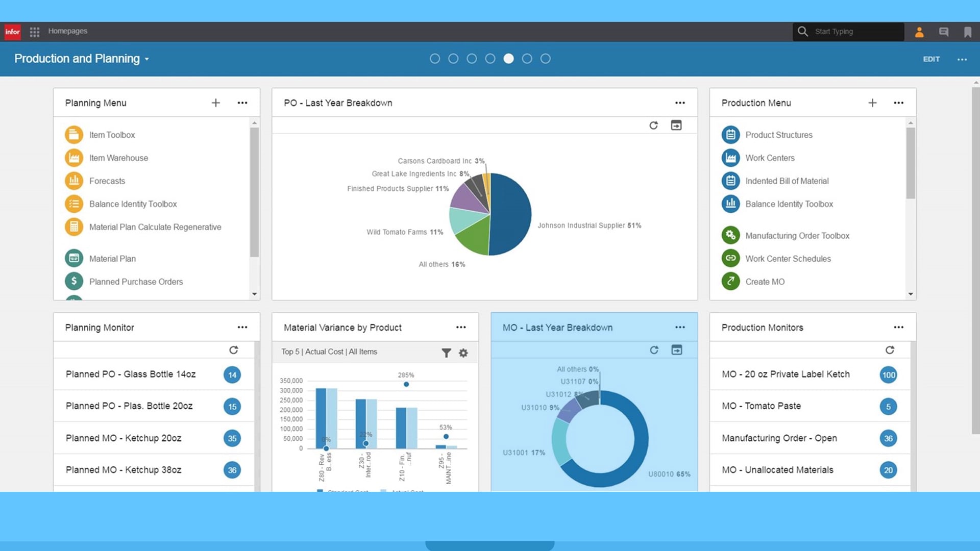The width and height of the screenshot is (980, 551).
Task: Open Planning Menu widget more options
Action: 242,103
